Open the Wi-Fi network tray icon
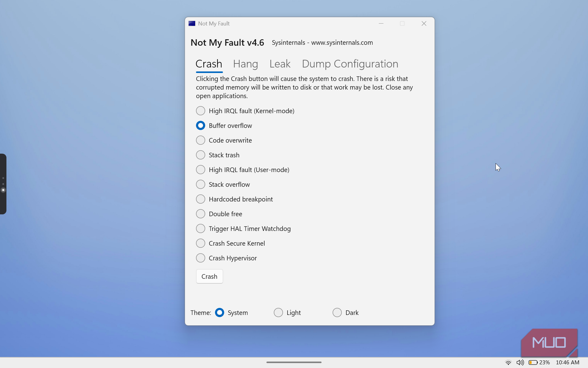This screenshot has height=368, width=588. coord(508,362)
